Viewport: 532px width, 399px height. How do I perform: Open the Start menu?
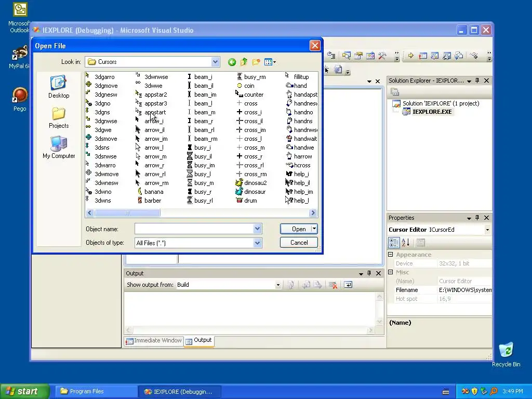[x=24, y=392]
